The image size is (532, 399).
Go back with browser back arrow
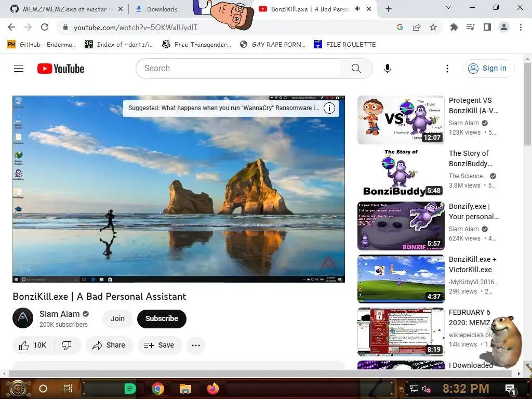pos(11,27)
